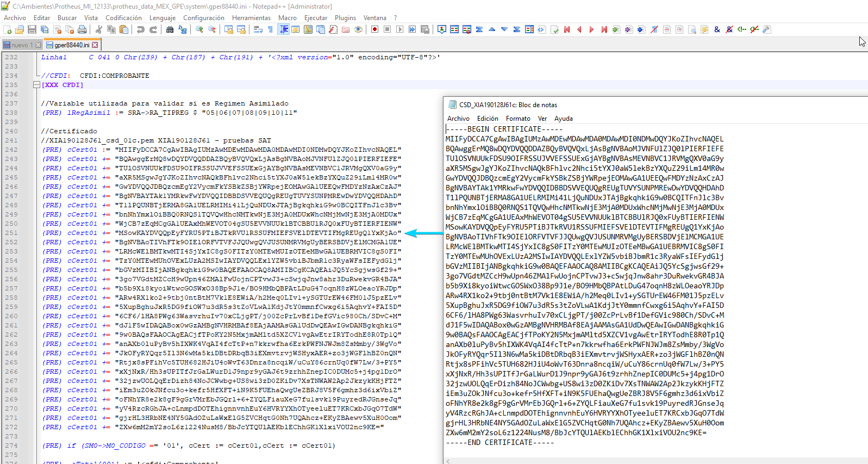Open the Lenguaje menu

163,18
